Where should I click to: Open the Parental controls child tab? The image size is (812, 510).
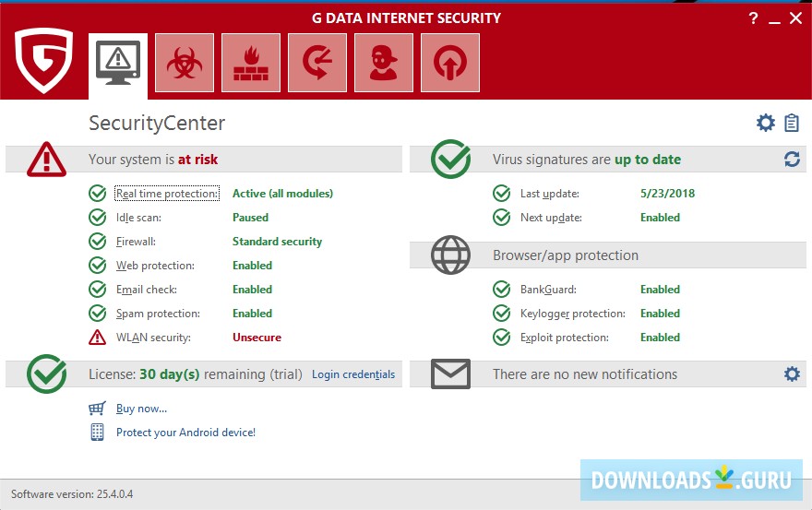coord(384,63)
